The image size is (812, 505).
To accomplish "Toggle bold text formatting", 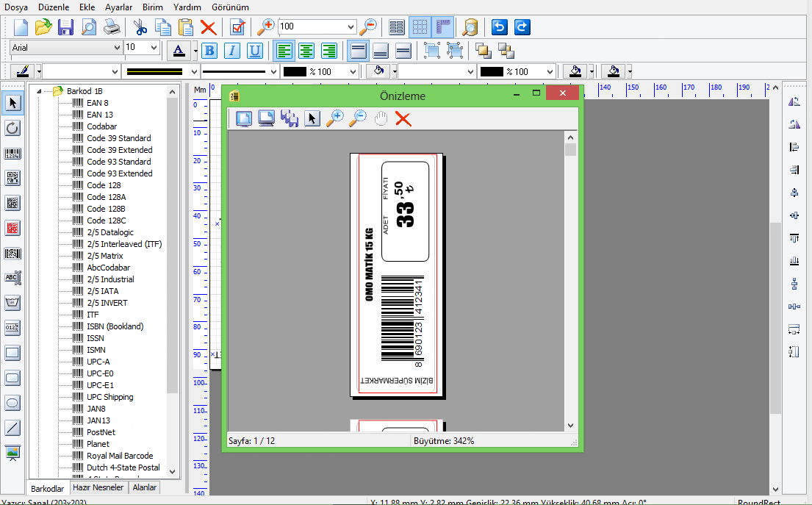I will pyautogui.click(x=209, y=51).
